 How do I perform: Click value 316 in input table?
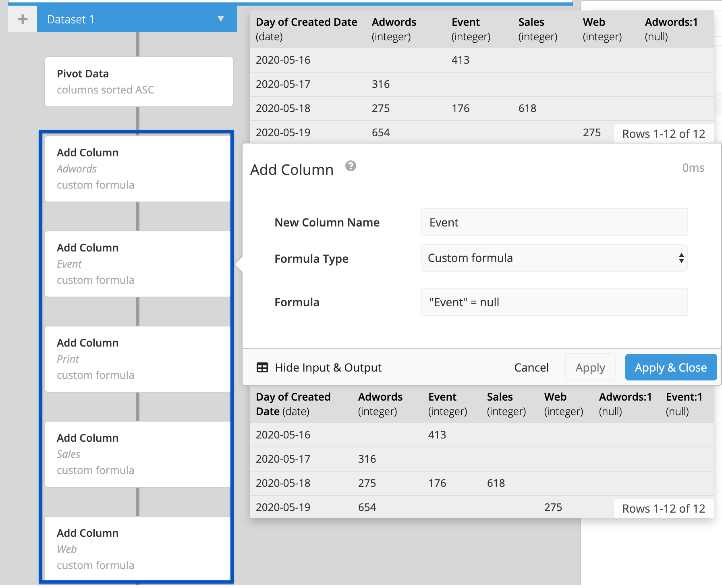(381, 84)
